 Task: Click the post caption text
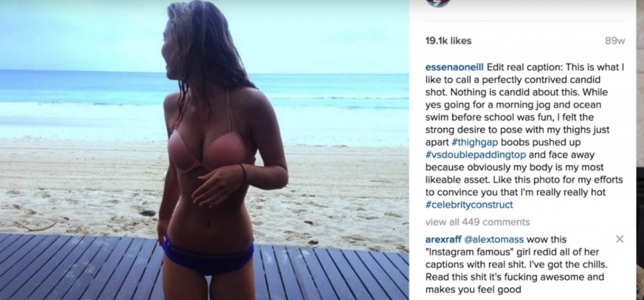tap(525, 136)
